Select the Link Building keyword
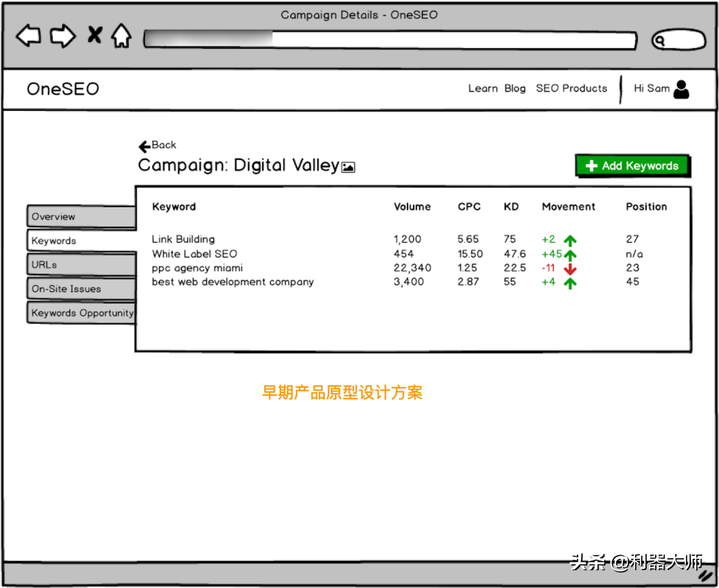The height and width of the screenshot is (588, 719). 183,239
